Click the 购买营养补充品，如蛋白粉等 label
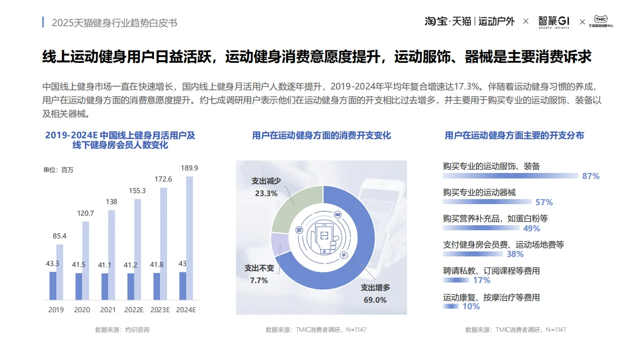Viewport: 644px width, 362px height. tap(496, 218)
